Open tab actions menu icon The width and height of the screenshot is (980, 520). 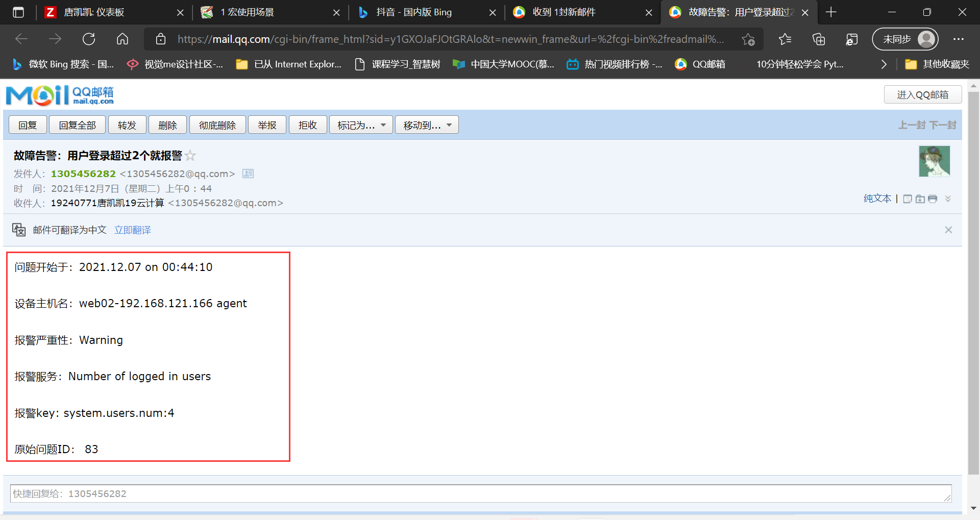click(18, 12)
